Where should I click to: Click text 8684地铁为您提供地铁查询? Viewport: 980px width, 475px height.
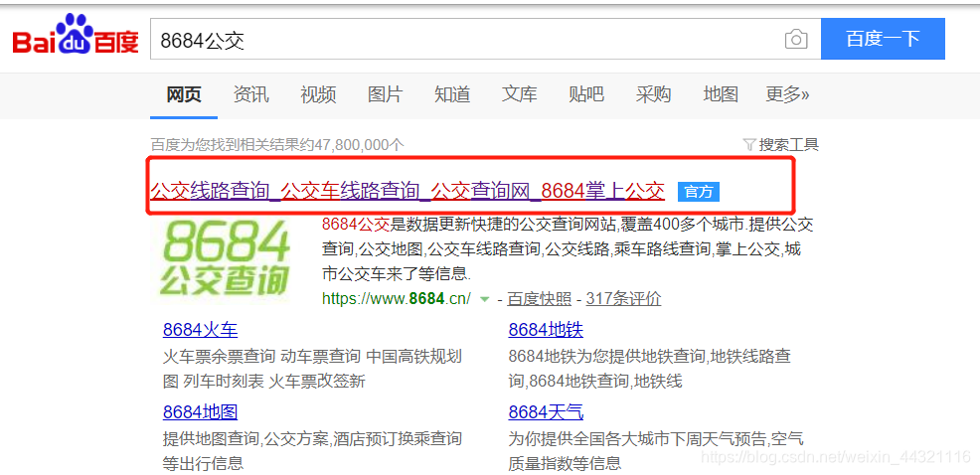point(650,369)
